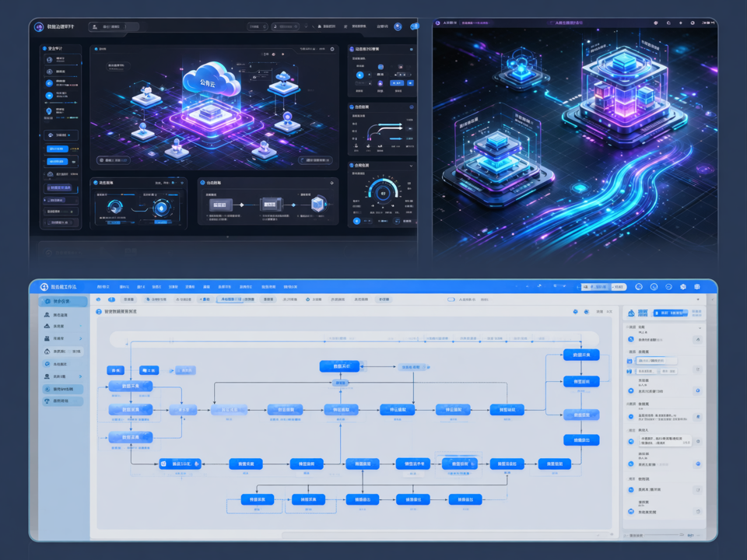The height and width of the screenshot is (560, 747).
Task: Click the white message card in the right panel
Action: point(665,440)
